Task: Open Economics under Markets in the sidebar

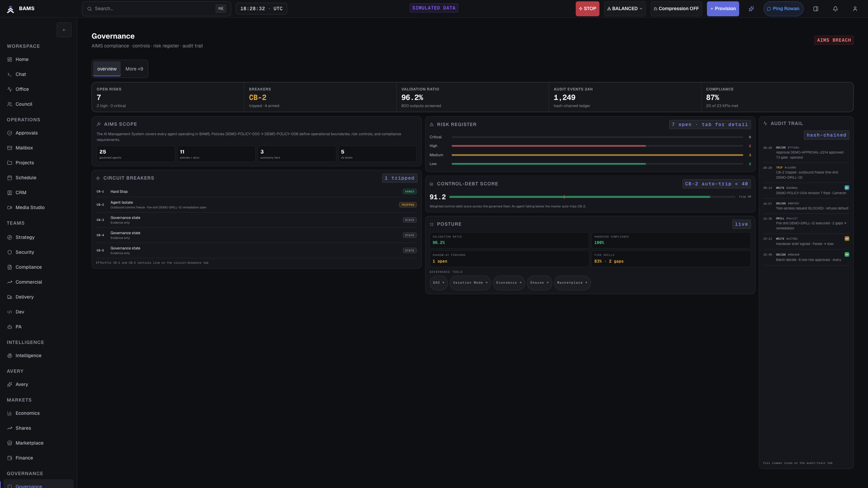Action: point(38,413)
